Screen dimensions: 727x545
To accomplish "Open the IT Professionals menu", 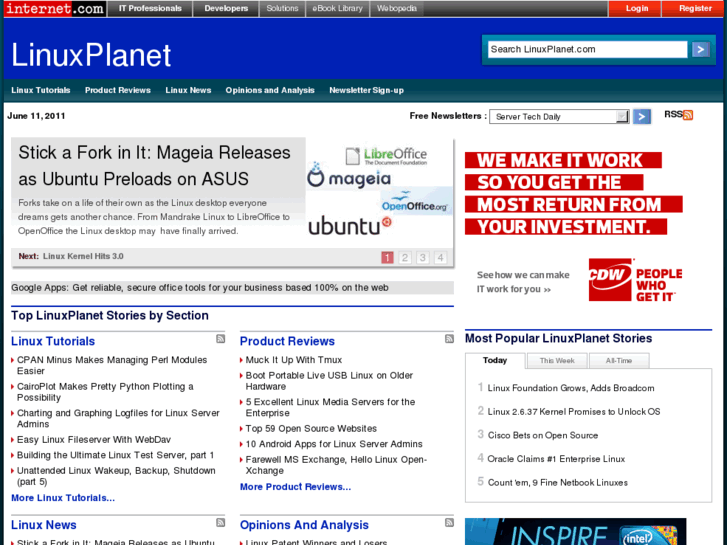I will pos(150,8).
